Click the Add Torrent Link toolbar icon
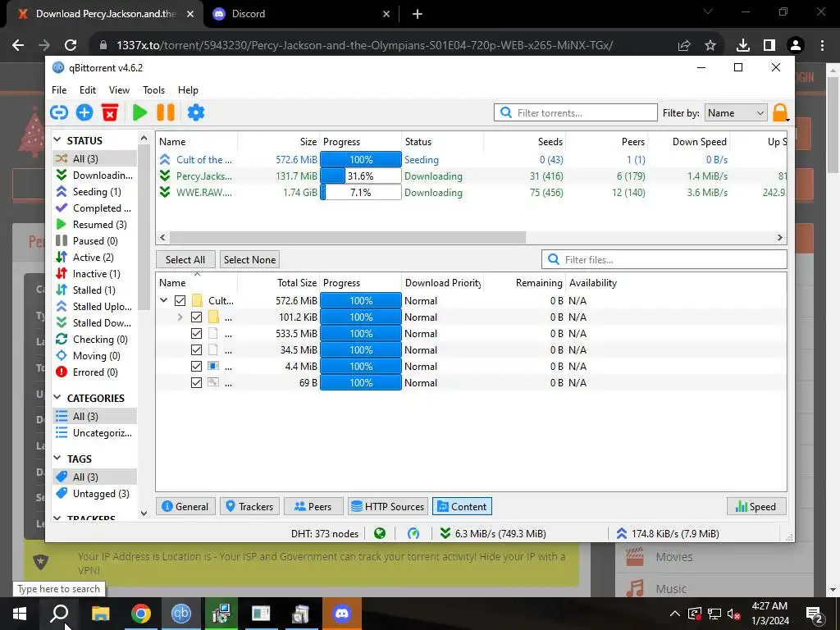This screenshot has height=630, width=840. point(59,112)
